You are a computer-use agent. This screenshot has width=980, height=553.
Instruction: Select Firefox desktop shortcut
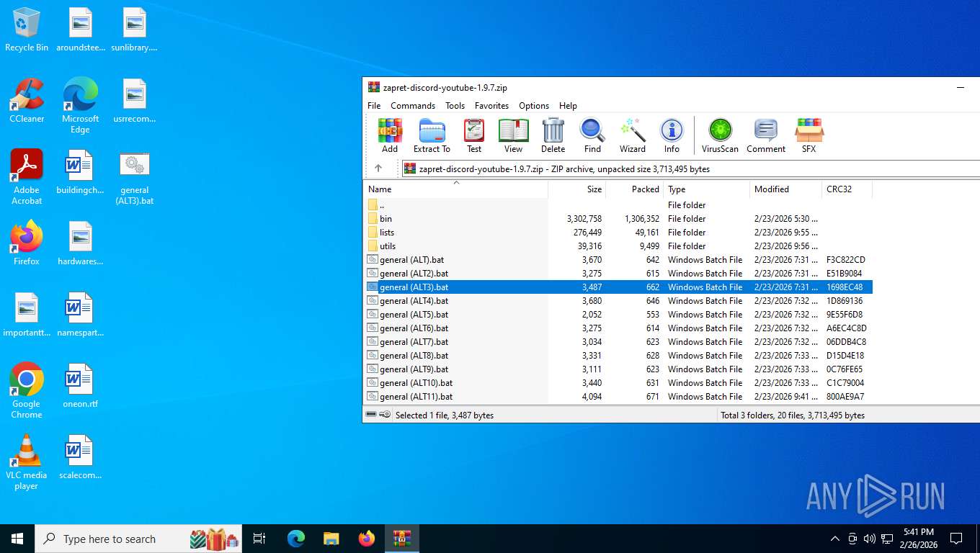27,243
